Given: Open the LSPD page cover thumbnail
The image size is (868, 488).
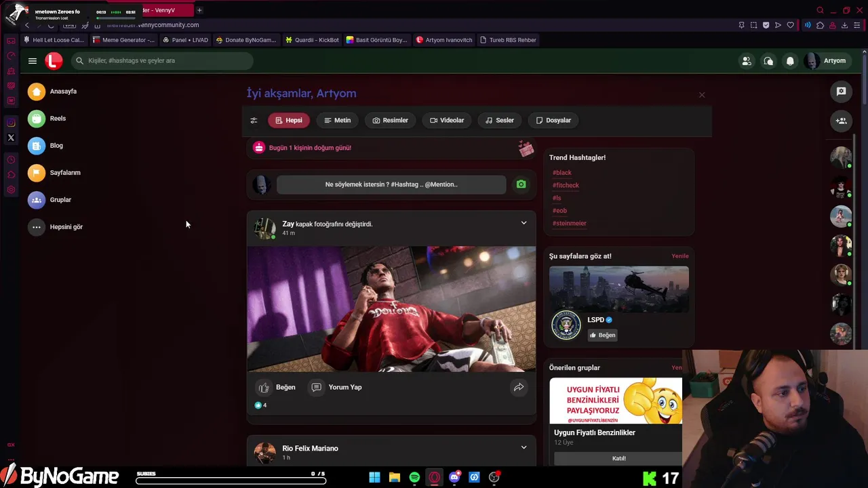Looking at the screenshot, I should (619, 289).
